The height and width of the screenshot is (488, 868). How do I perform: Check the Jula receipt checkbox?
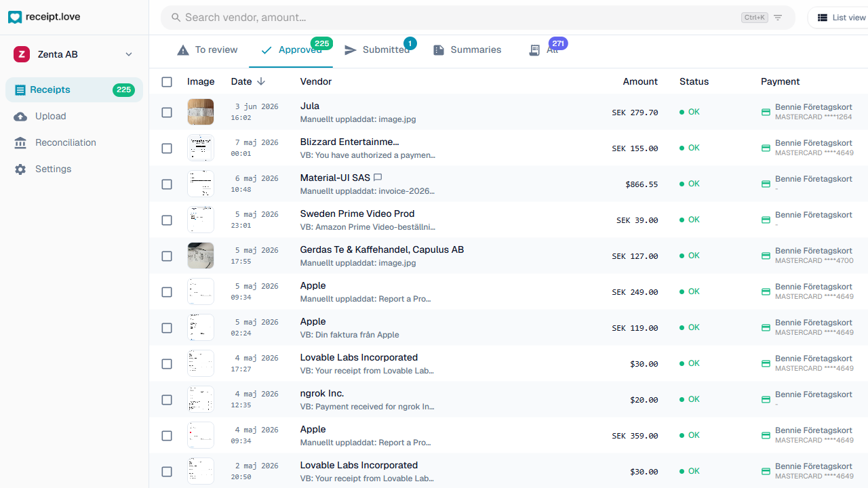167,113
